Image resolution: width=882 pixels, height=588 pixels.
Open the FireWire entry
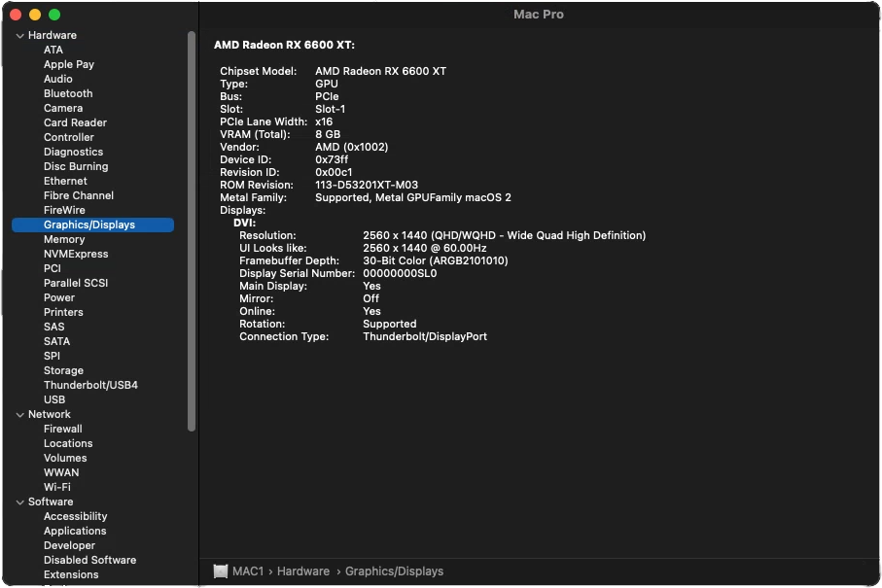pyautogui.click(x=65, y=211)
